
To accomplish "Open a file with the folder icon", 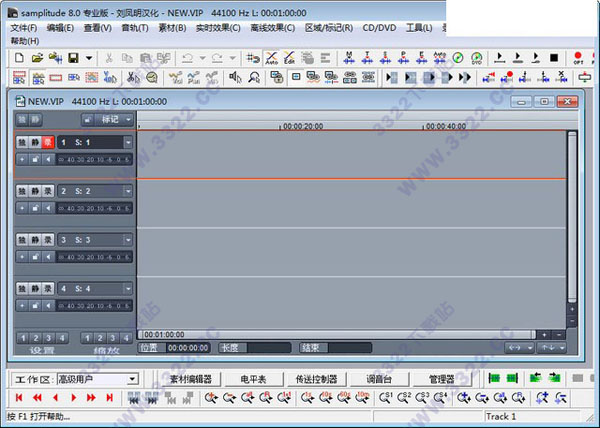I will (37, 58).
